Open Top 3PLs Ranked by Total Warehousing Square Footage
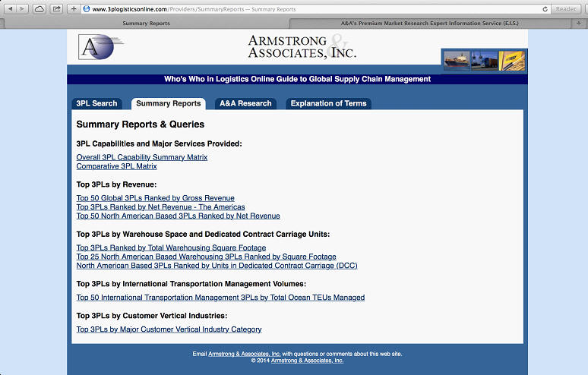The width and height of the screenshot is (588, 375). [x=171, y=247]
